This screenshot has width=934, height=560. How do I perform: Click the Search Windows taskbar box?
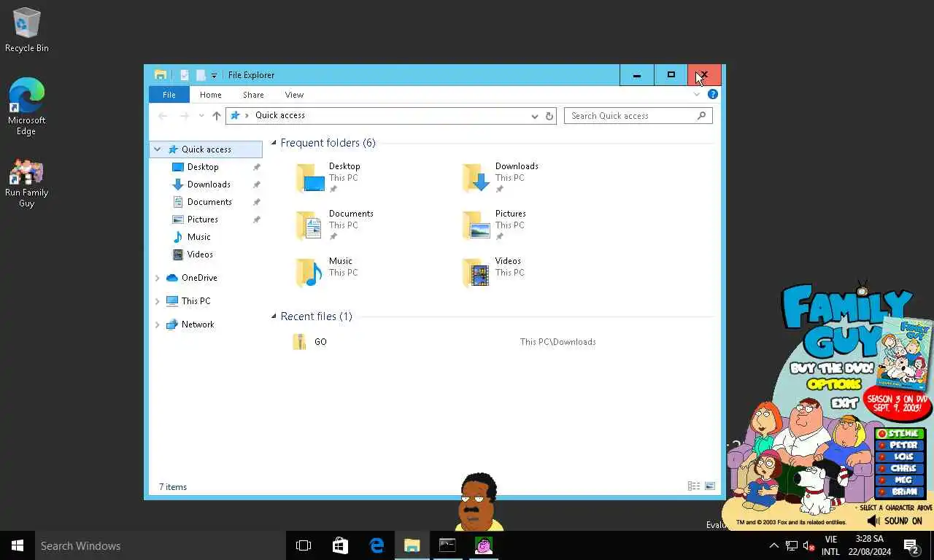(x=160, y=545)
